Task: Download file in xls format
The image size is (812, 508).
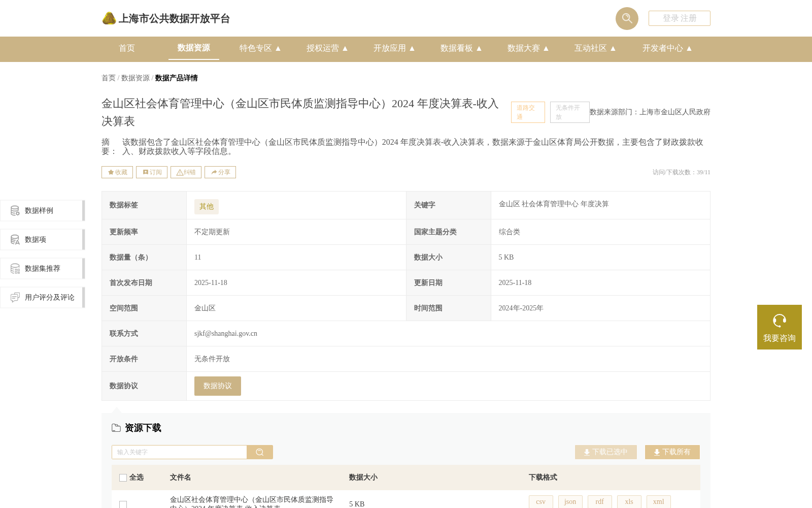Action: [x=629, y=501]
